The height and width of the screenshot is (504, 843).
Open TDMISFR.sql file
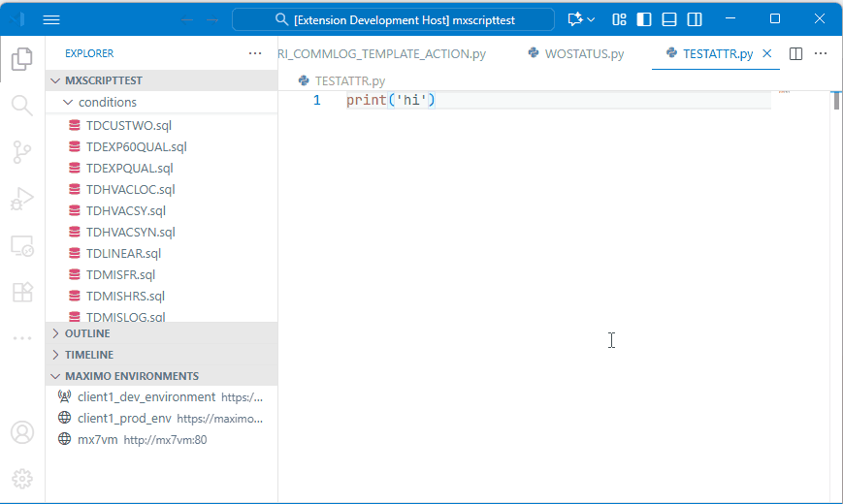(x=161, y=274)
